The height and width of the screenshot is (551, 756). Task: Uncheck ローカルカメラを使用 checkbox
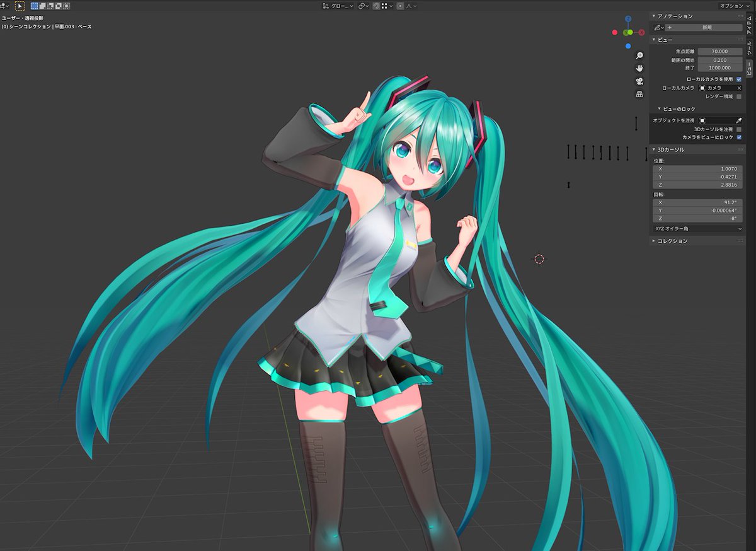point(738,79)
